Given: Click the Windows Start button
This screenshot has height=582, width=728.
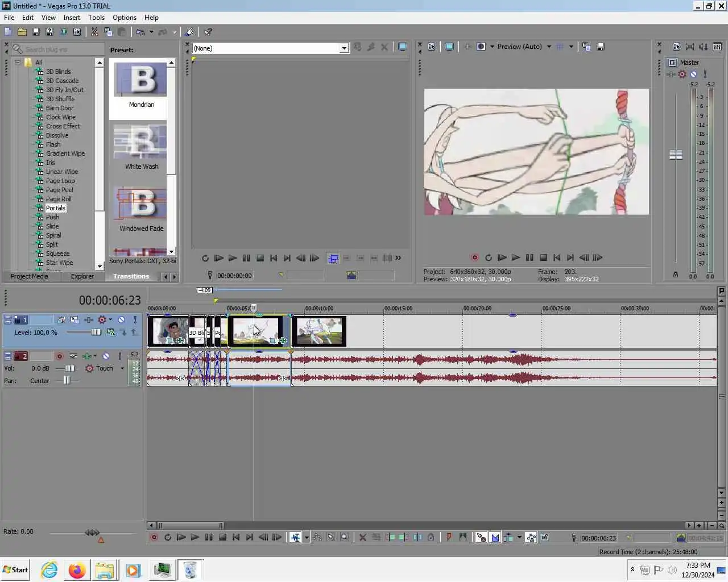Looking at the screenshot, I should click(x=15, y=569).
